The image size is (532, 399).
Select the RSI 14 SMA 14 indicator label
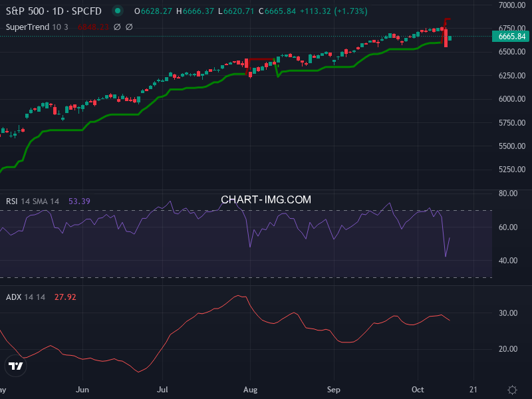tap(33, 201)
